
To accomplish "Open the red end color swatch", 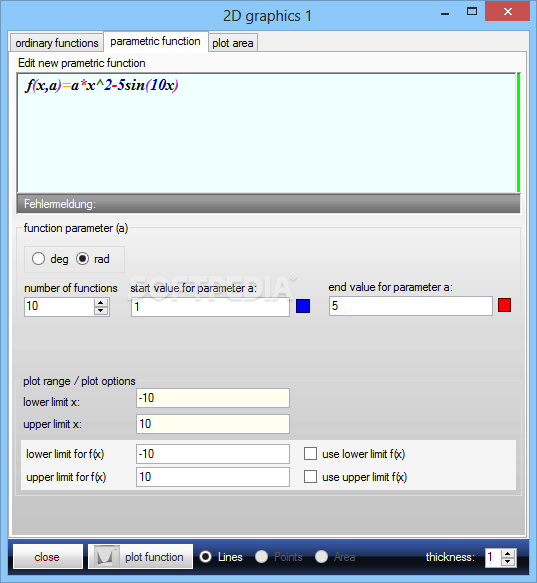I will click(504, 305).
